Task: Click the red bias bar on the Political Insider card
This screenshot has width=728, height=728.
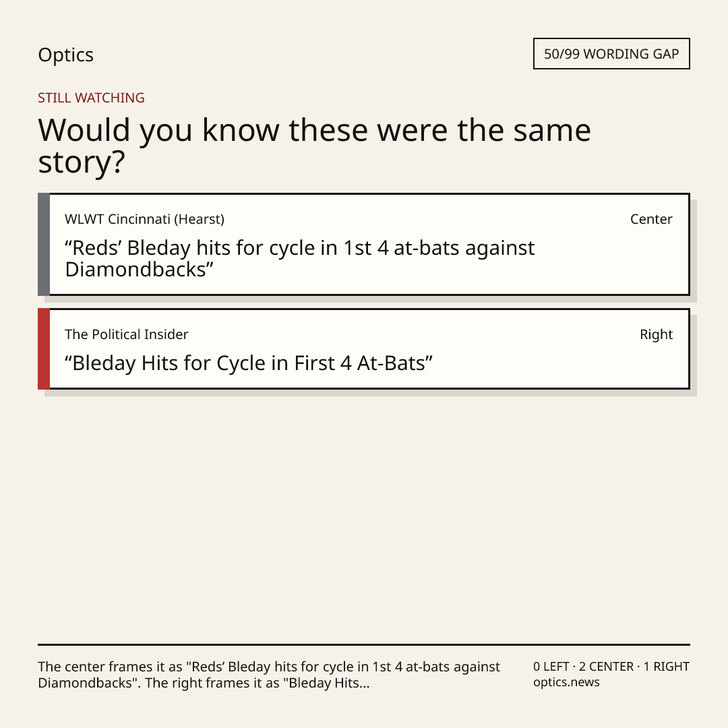Action: point(44,348)
